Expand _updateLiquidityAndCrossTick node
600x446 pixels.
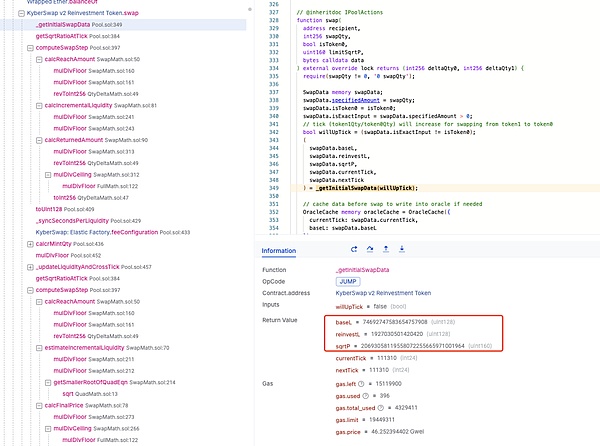click(28, 267)
